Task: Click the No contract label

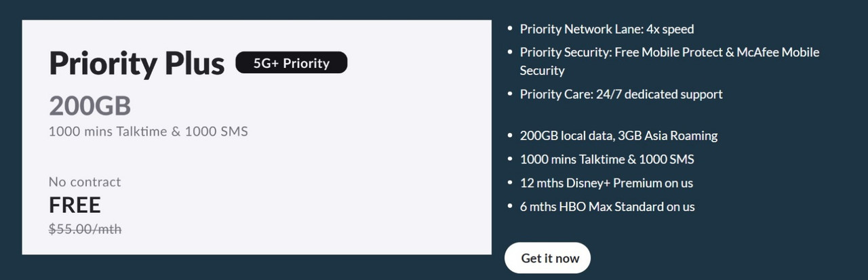Action: [85, 182]
